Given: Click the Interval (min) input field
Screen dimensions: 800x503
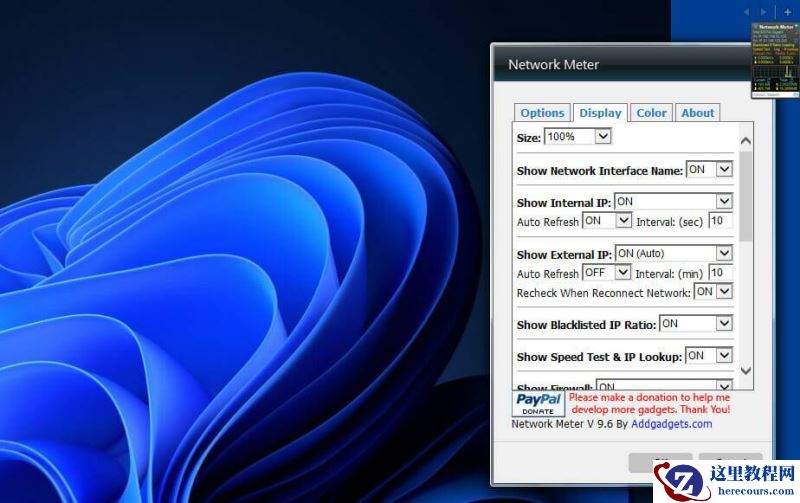Looking at the screenshot, I should (x=721, y=273).
